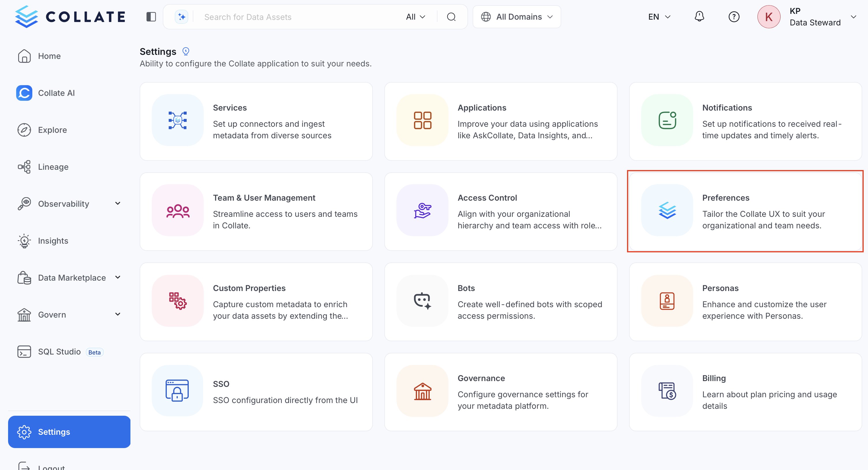Open the help question mark icon
Viewport: 868px width, 470px height.
(x=734, y=17)
